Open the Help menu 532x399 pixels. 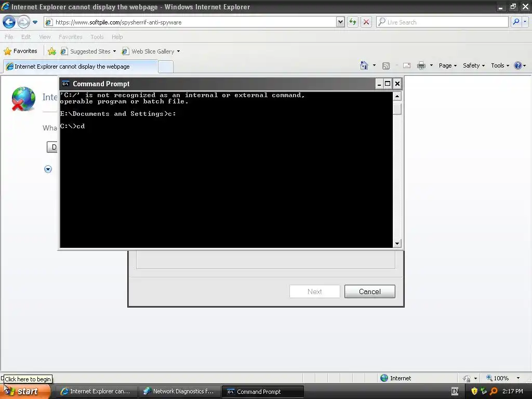tap(117, 37)
